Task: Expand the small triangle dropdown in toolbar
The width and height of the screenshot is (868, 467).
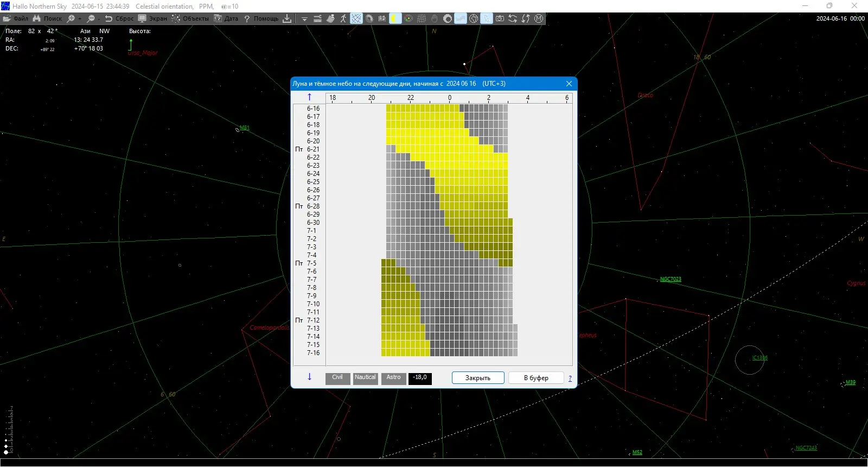Action: 304,19
